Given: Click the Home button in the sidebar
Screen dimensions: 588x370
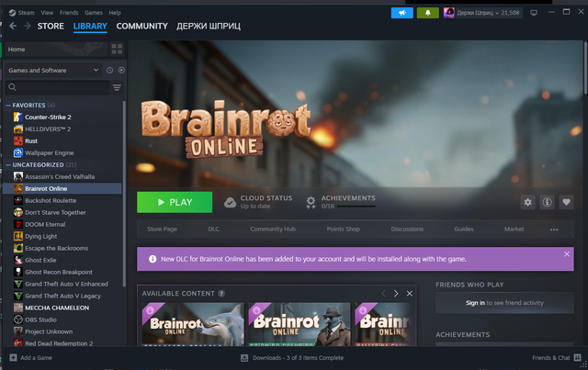Looking at the screenshot, I should tap(56, 49).
